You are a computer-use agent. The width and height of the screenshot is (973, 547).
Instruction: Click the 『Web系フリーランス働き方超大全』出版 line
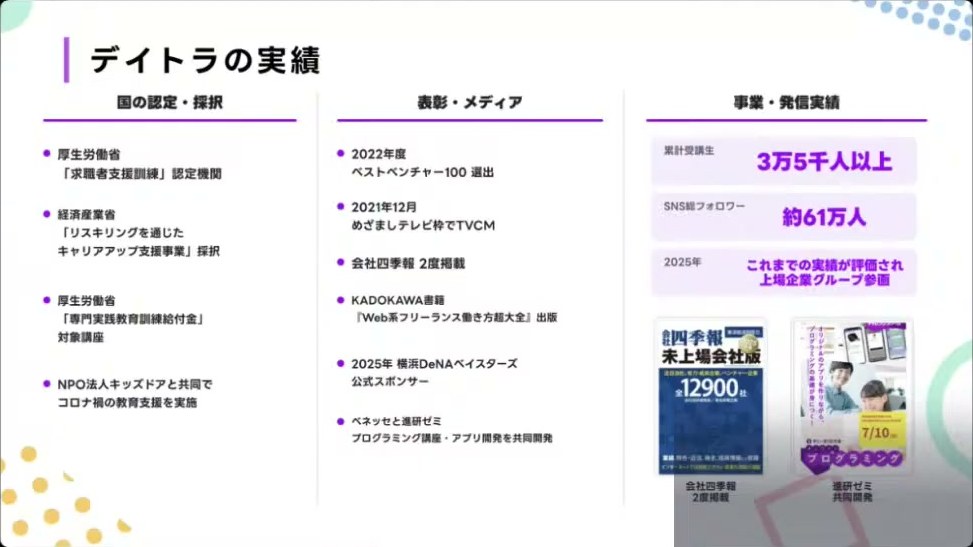454,317
